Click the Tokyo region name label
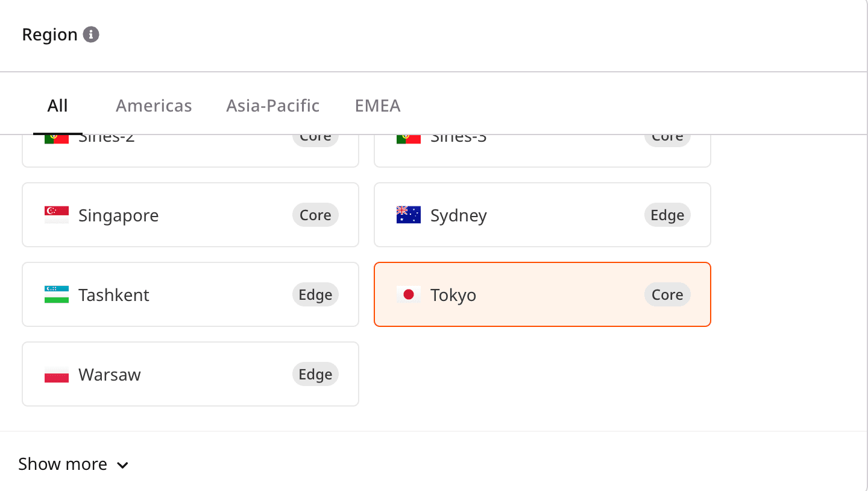The width and height of the screenshot is (868, 491). click(453, 296)
